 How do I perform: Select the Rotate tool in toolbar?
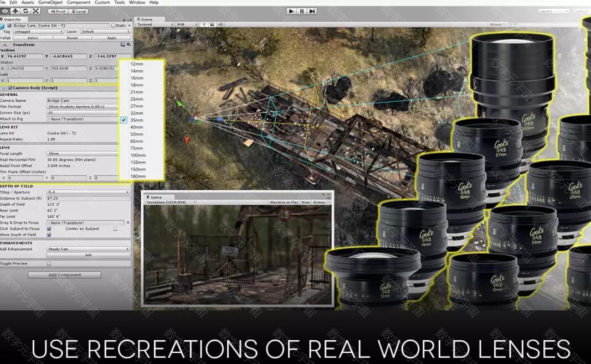[25, 11]
